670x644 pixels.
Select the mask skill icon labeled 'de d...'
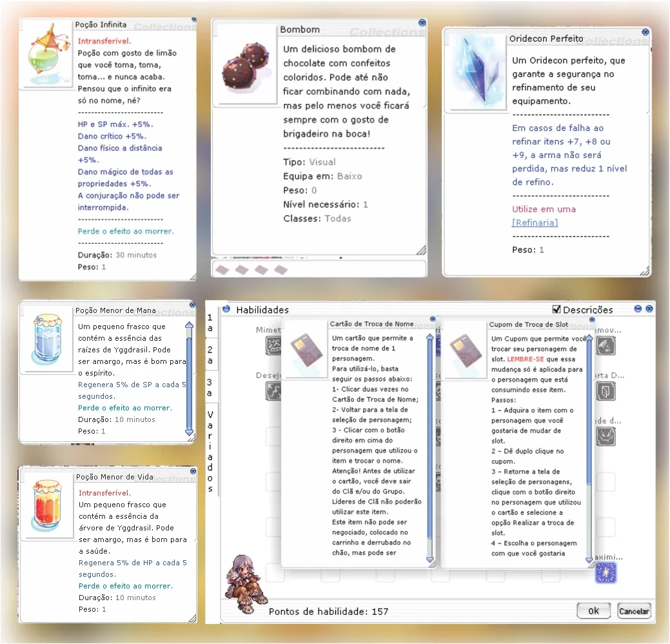606,437
